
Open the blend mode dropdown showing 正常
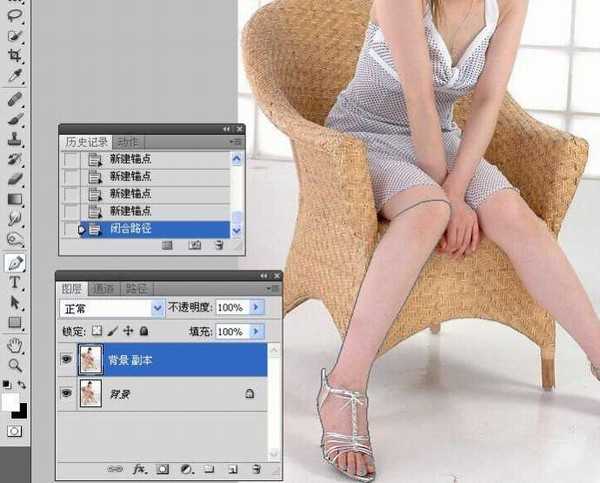112,307
